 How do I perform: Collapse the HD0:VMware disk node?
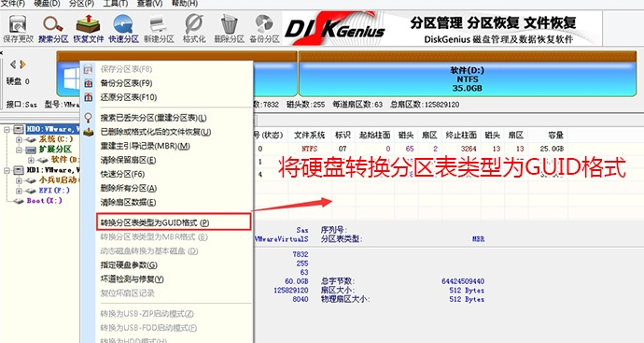point(7,129)
